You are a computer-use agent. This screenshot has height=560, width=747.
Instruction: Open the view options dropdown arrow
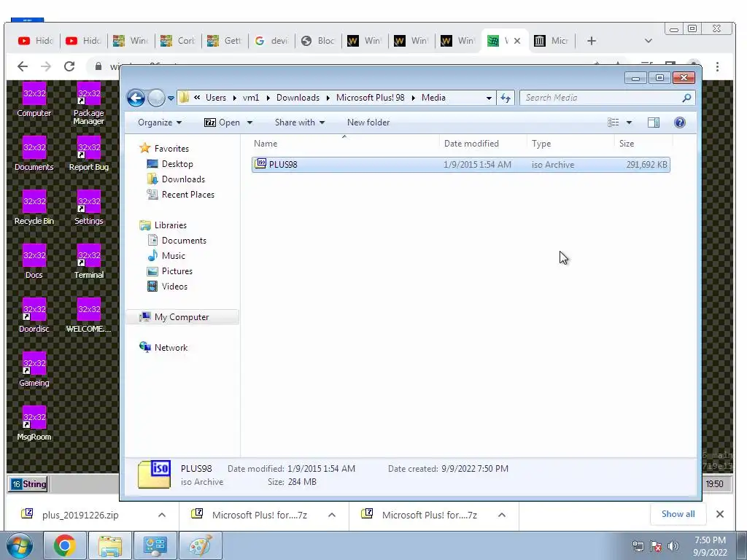pos(629,122)
